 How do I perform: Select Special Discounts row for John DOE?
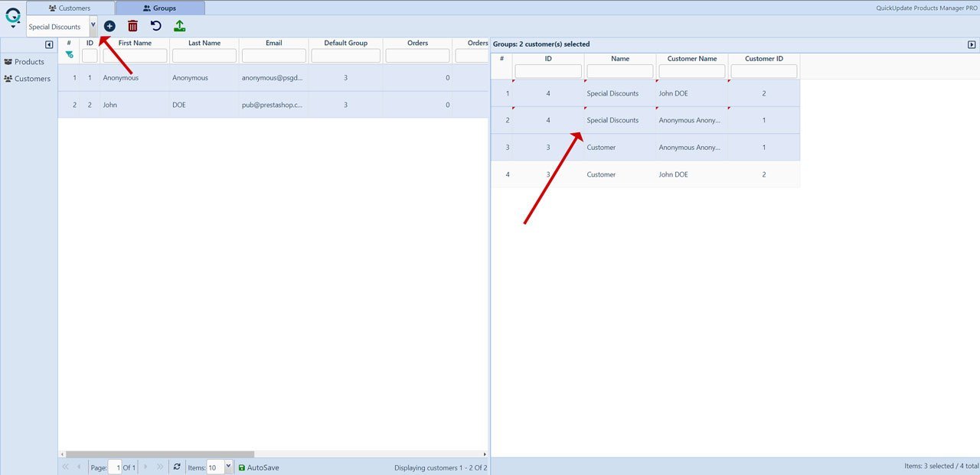pos(645,93)
